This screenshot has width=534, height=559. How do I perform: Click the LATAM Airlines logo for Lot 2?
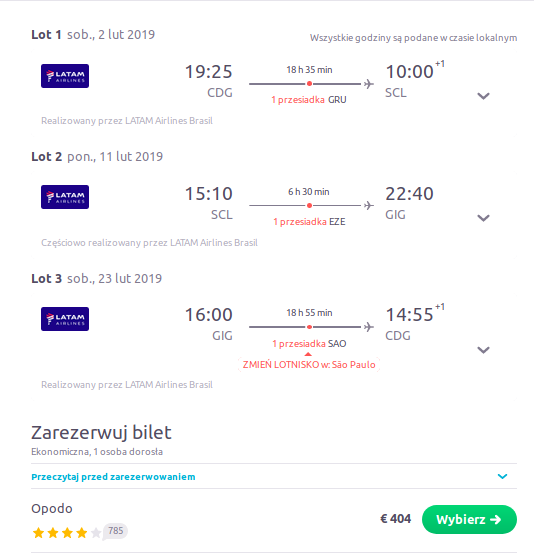[x=65, y=197]
